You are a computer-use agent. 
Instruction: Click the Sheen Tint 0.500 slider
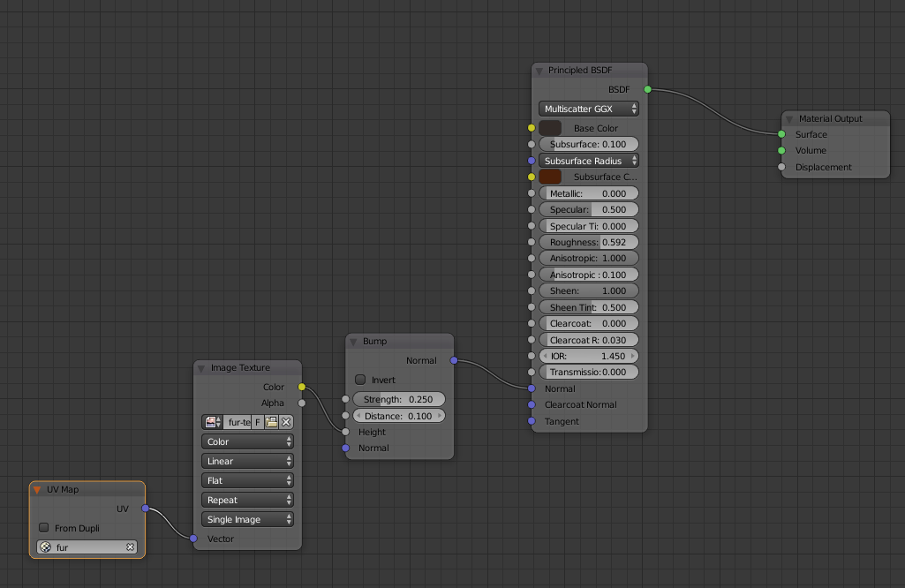coord(589,307)
